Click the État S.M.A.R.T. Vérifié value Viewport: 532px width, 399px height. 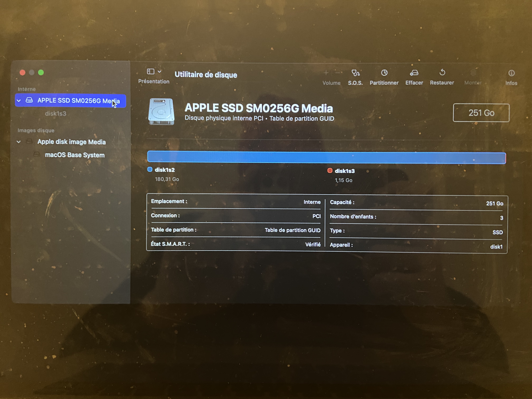coord(313,244)
